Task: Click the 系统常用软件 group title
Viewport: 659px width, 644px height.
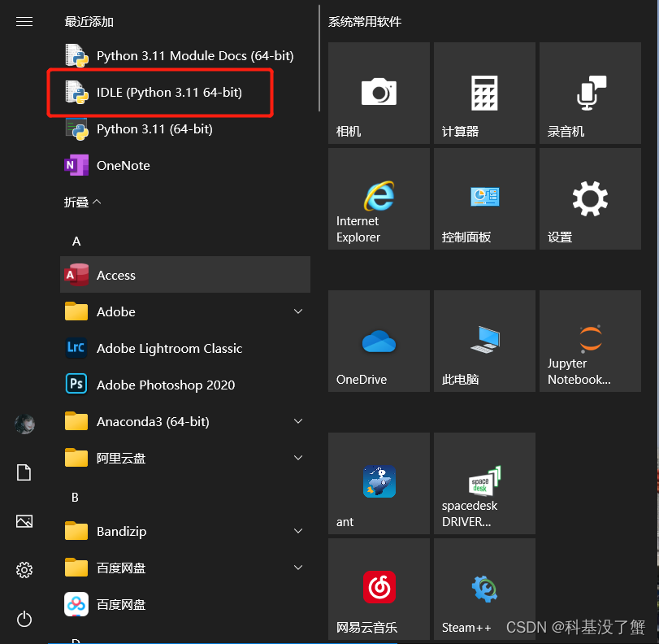Action: [364, 21]
